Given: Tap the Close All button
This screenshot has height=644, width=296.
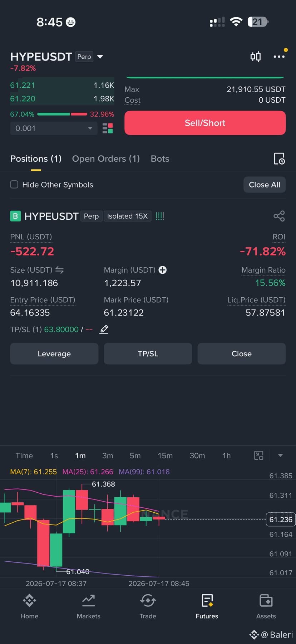Looking at the screenshot, I should (x=265, y=185).
